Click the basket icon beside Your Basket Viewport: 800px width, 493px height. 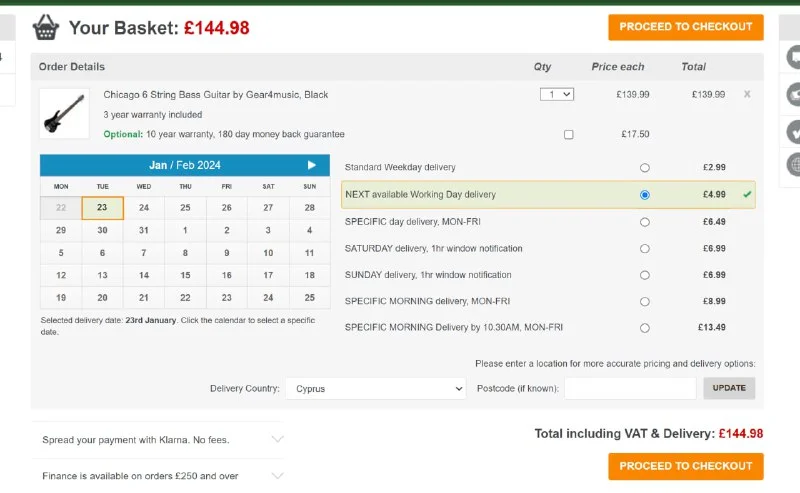tap(46, 27)
